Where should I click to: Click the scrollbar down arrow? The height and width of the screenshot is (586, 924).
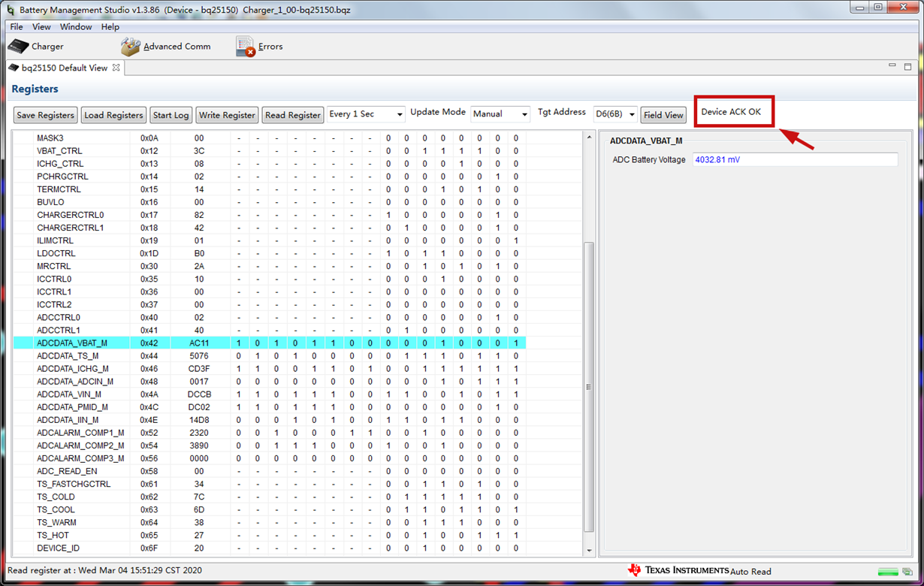(589, 550)
